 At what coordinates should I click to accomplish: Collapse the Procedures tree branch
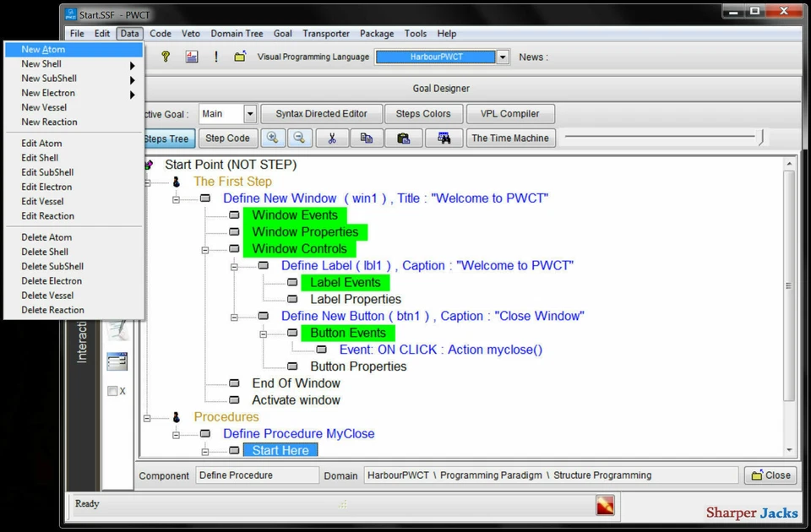pos(146,417)
